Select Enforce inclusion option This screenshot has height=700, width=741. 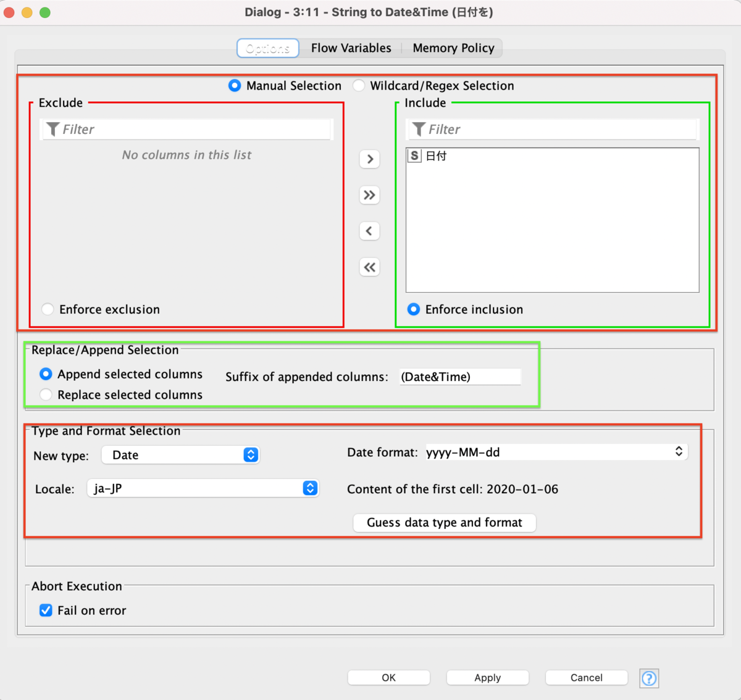(414, 309)
